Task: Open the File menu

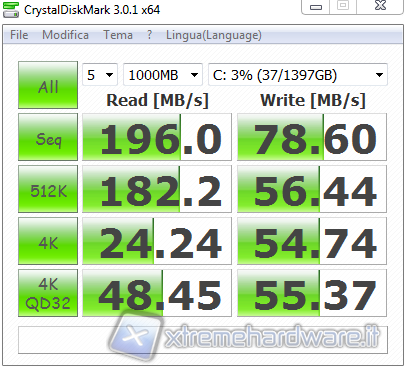Action: 19,35
